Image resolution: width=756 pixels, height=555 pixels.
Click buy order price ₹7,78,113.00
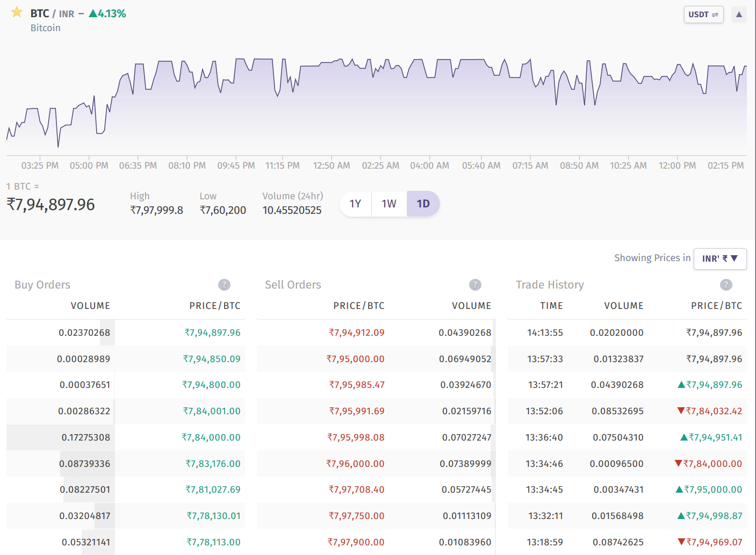pyautogui.click(x=213, y=542)
